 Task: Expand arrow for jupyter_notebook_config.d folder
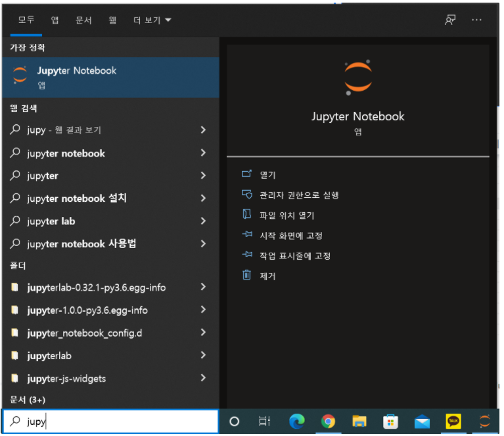coord(203,332)
